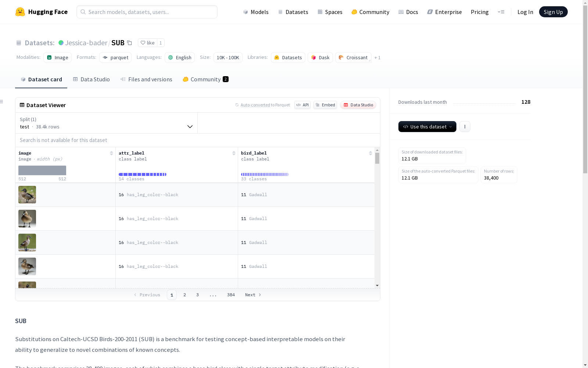The image size is (588, 368).
Task: Jump to page 384 of viewer
Action: (x=231, y=295)
